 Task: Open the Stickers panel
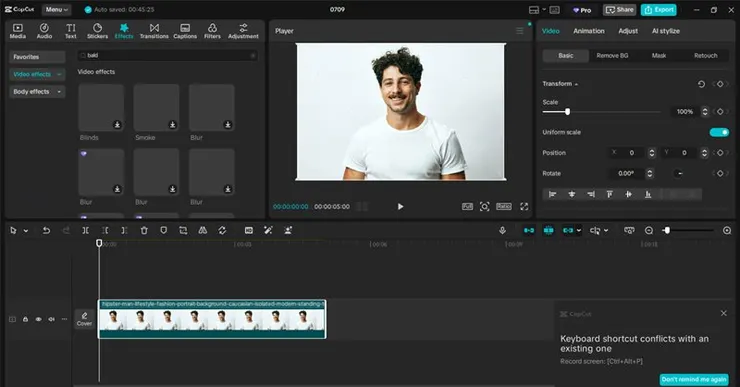[97, 31]
